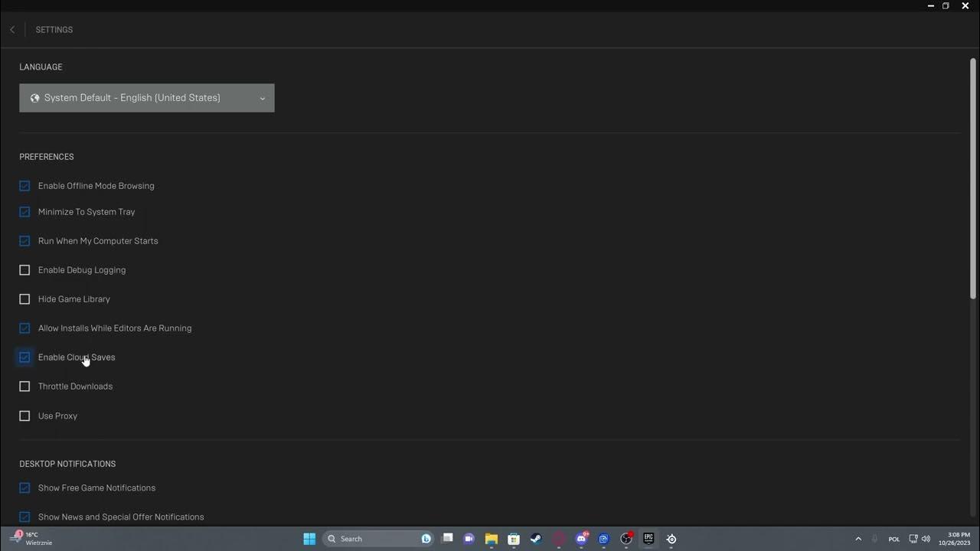The height and width of the screenshot is (551, 980).
Task: Open Microsoft Store from the taskbar
Action: click(514, 539)
